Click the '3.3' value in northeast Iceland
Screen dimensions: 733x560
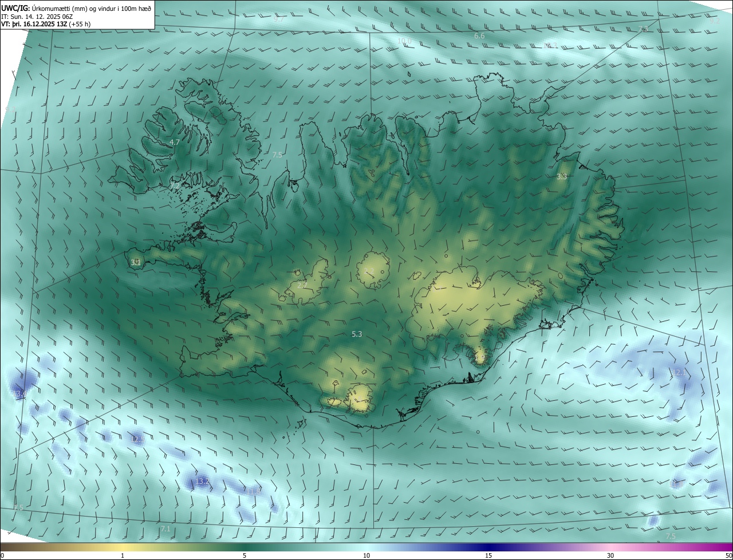click(562, 176)
